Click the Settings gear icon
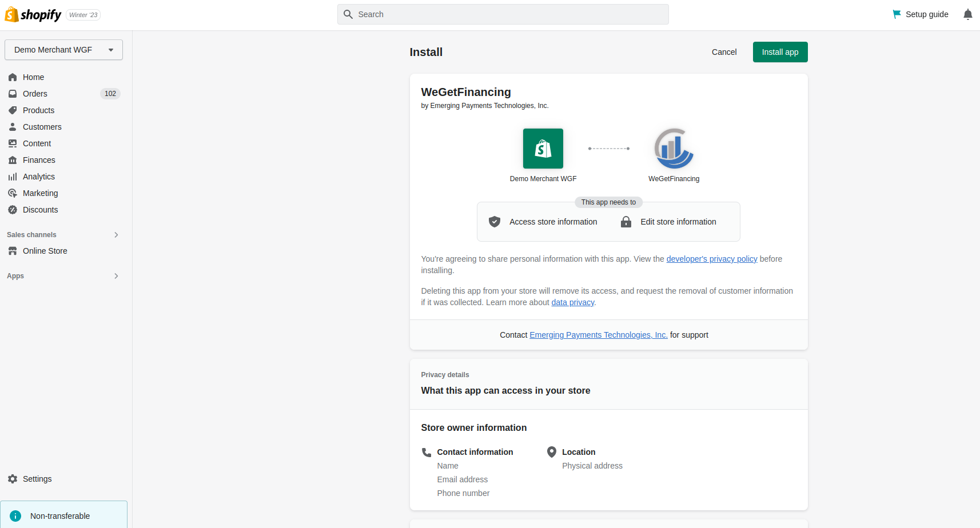 click(13, 479)
